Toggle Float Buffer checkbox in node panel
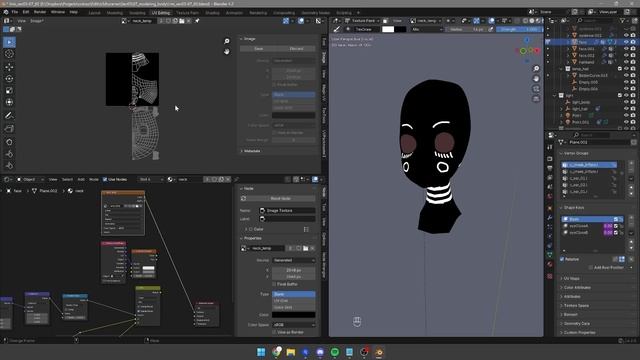Image resolution: width=640 pixels, height=360 pixels. point(274,284)
